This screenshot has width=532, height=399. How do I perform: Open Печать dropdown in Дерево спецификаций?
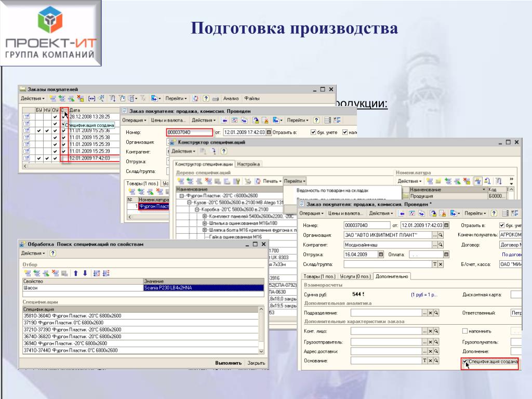pos(272,181)
